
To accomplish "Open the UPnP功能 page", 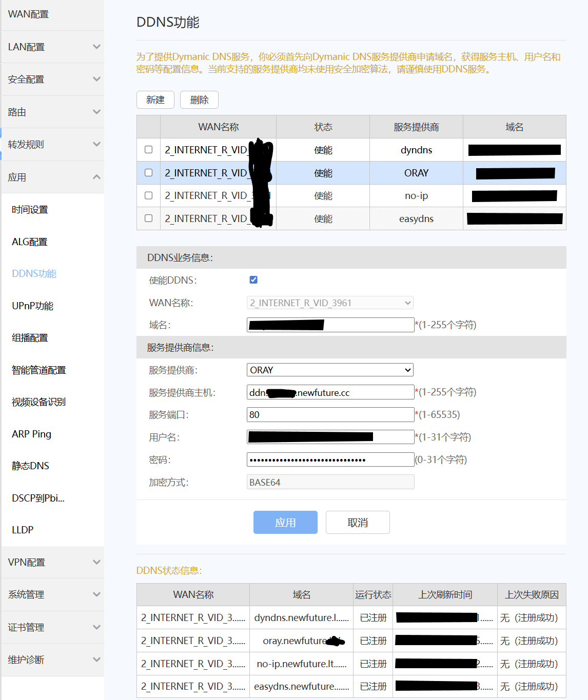I will pyautogui.click(x=32, y=306).
